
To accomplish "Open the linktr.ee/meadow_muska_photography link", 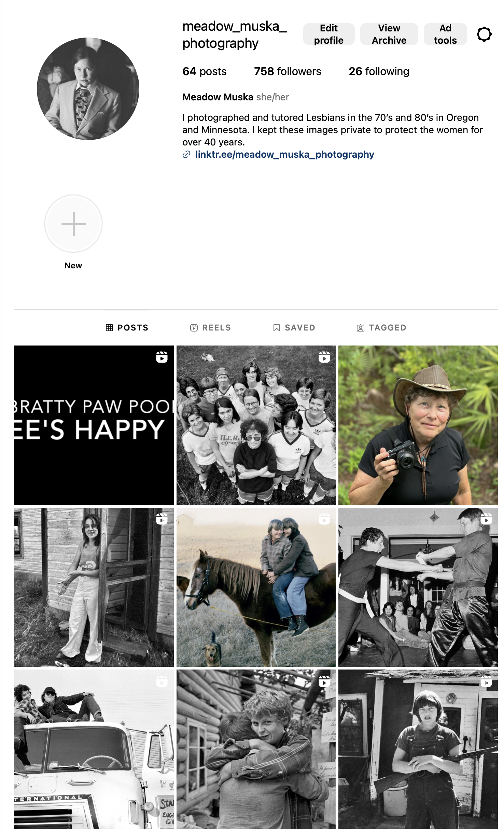I will coord(284,155).
